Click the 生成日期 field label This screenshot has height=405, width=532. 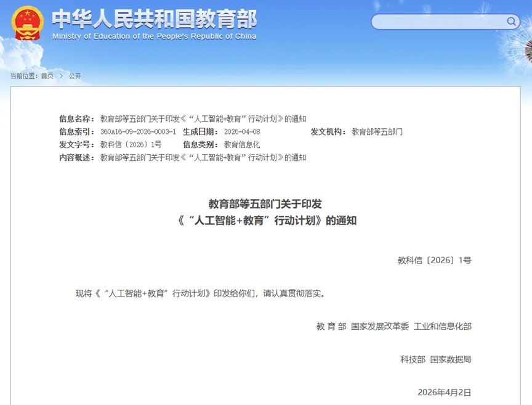click(x=200, y=132)
